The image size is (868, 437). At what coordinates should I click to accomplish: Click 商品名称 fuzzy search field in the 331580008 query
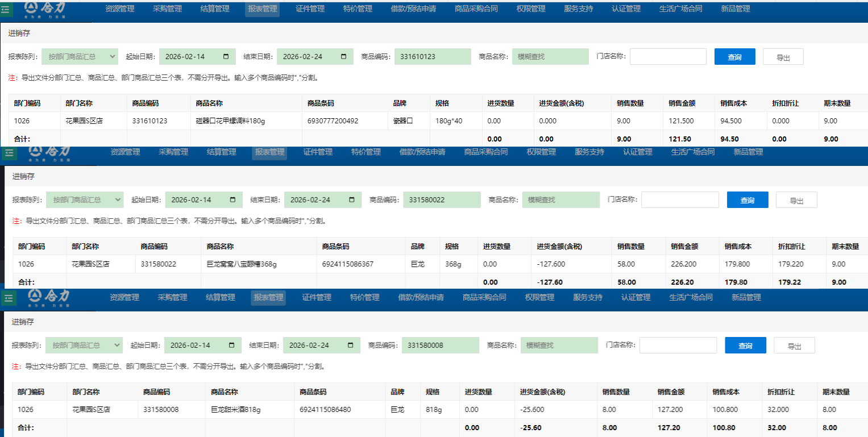coord(559,346)
